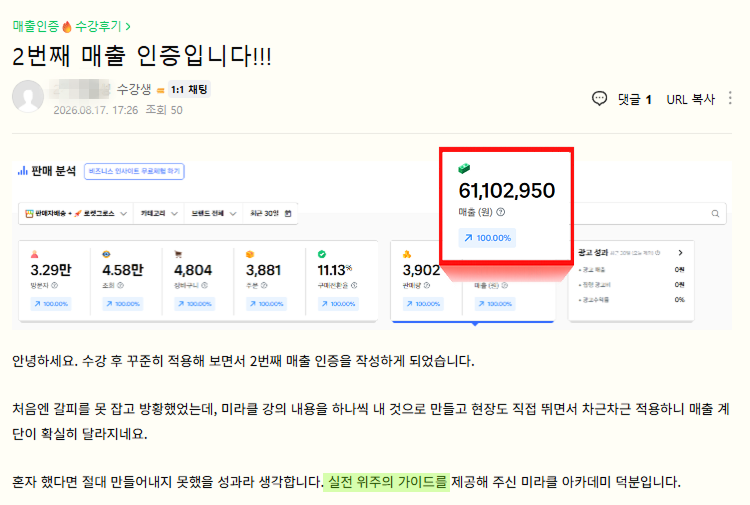Screen dimensions: 750x505
Task: Click the magnifier search icon in the search box
Action: coord(715,214)
